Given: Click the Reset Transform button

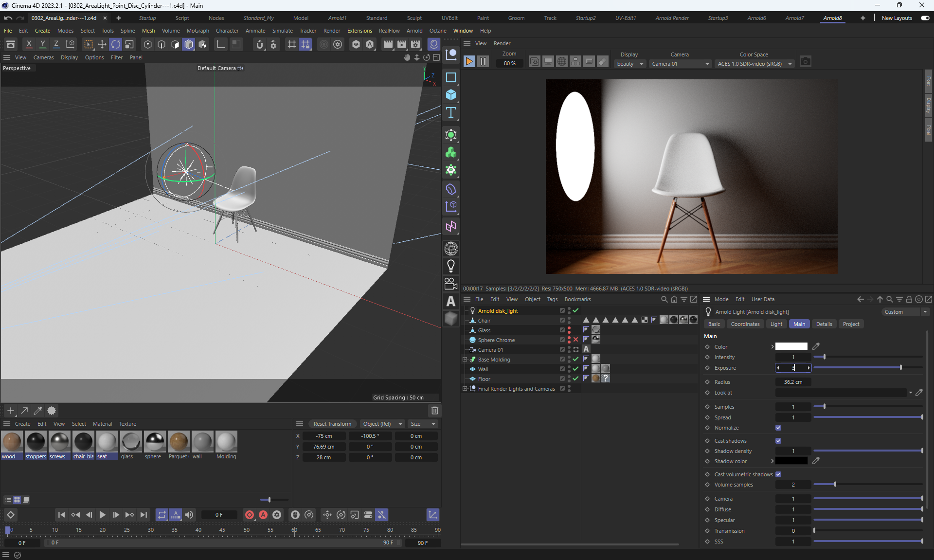Looking at the screenshot, I should pos(332,424).
